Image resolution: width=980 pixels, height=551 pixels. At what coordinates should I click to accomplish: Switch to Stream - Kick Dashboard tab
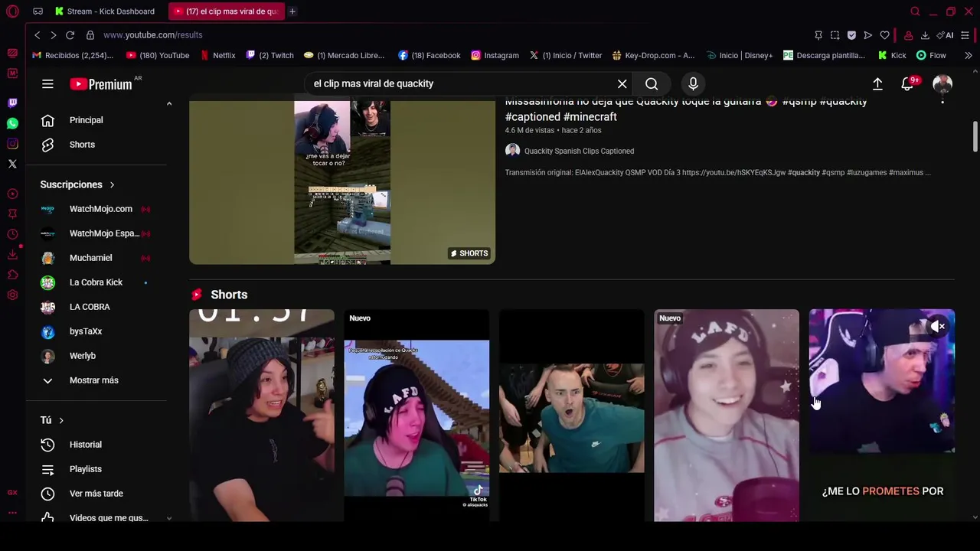(x=104, y=11)
